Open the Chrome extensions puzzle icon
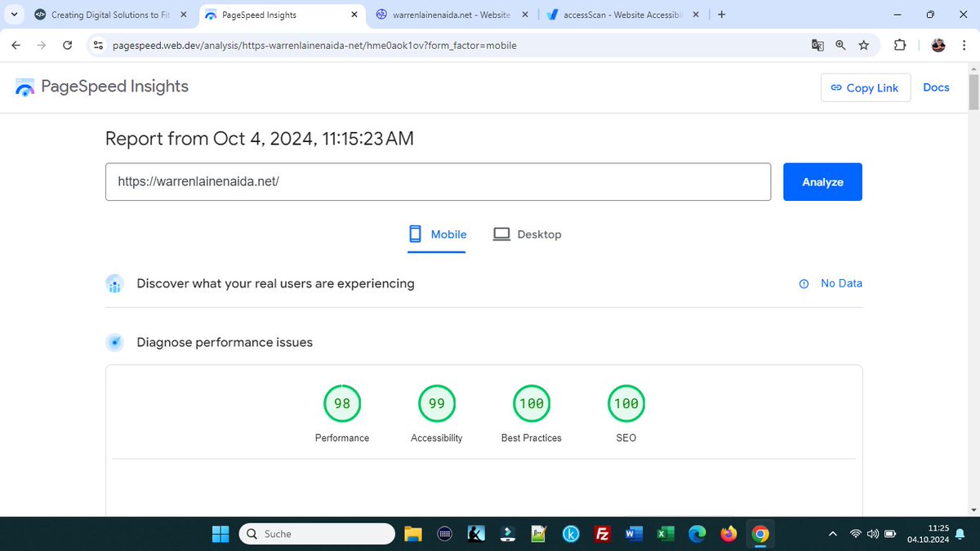The height and width of the screenshot is (551, 980). (x=899, y=46)
